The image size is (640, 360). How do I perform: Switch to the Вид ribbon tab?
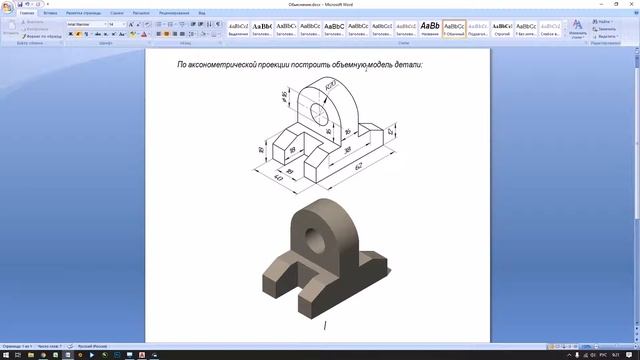[x=202, y=13]
